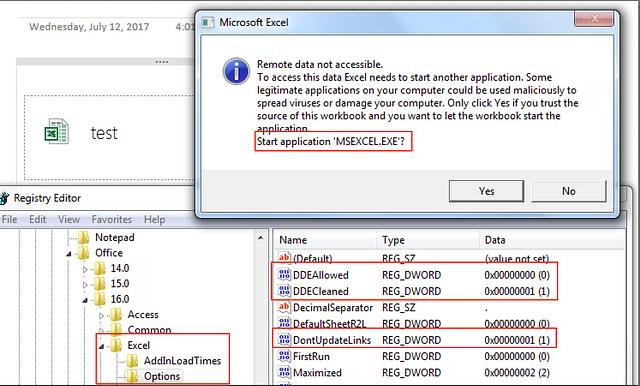
Task: Collapse the Excel tree node
Action: (x=101, y=346)
